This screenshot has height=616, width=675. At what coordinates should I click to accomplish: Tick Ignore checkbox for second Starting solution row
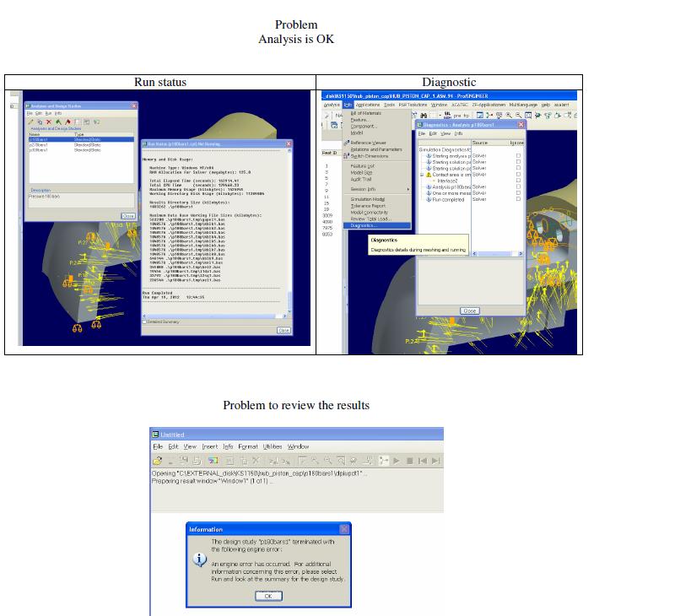click(518, 162)
